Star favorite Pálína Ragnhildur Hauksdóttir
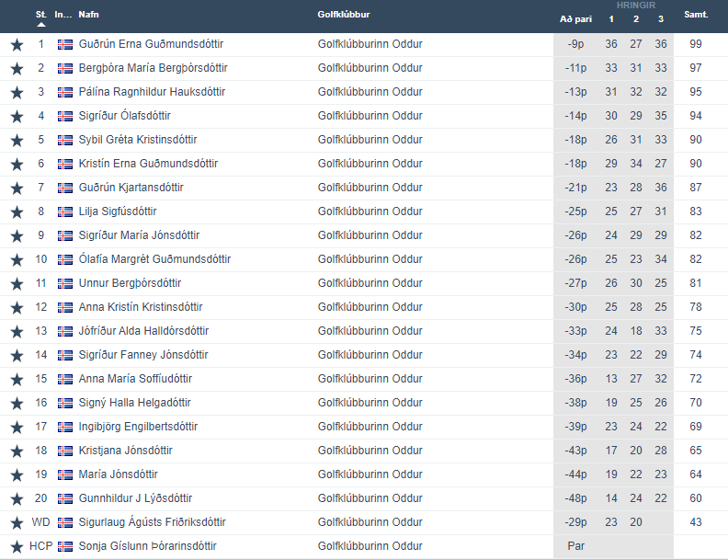Screen dimensions: 728x560 pyautogui.click(x=17, y=92)
